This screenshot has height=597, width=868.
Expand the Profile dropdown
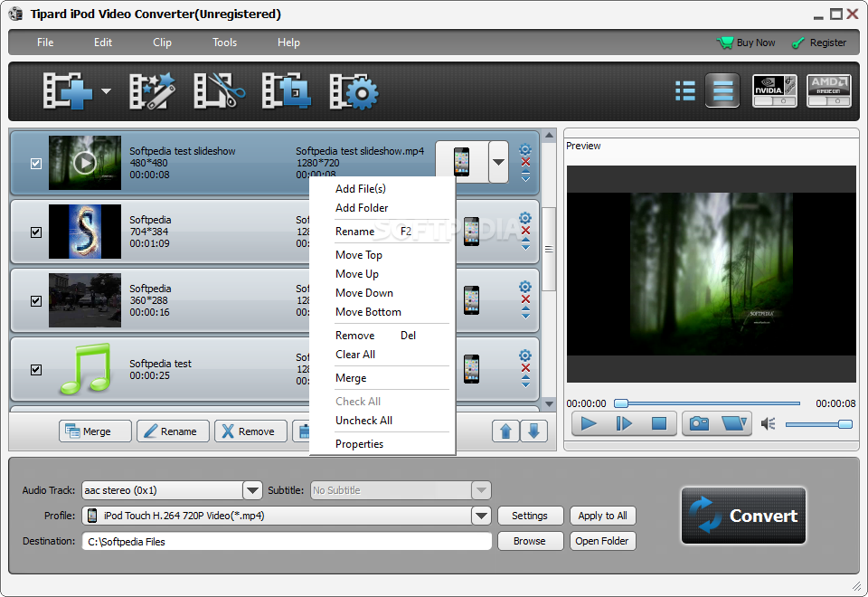point(482,516)
